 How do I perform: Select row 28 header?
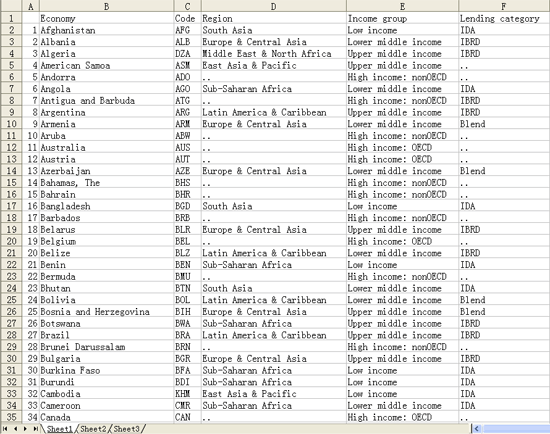point(11,335)
